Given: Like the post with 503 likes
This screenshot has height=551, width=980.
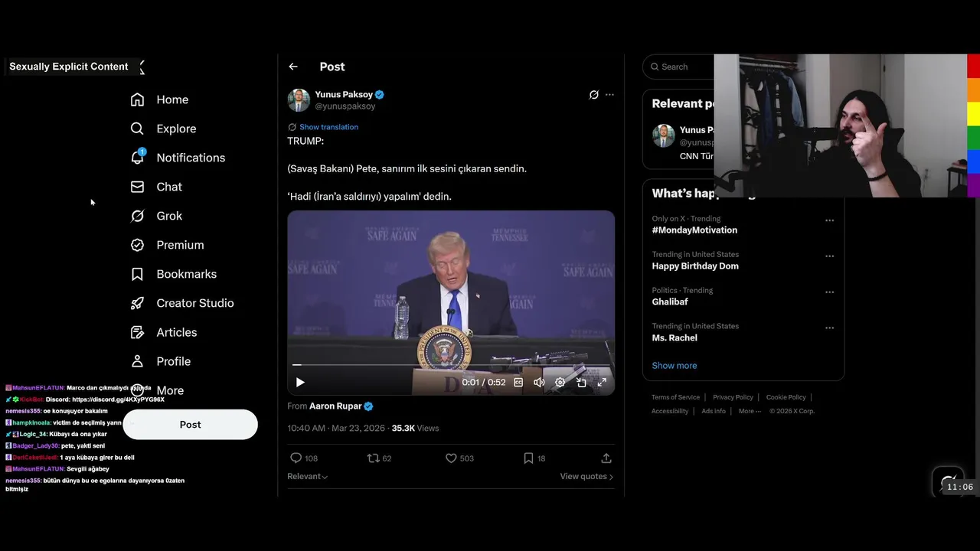Looking at the screenshot, I should (x=451, y=458).
